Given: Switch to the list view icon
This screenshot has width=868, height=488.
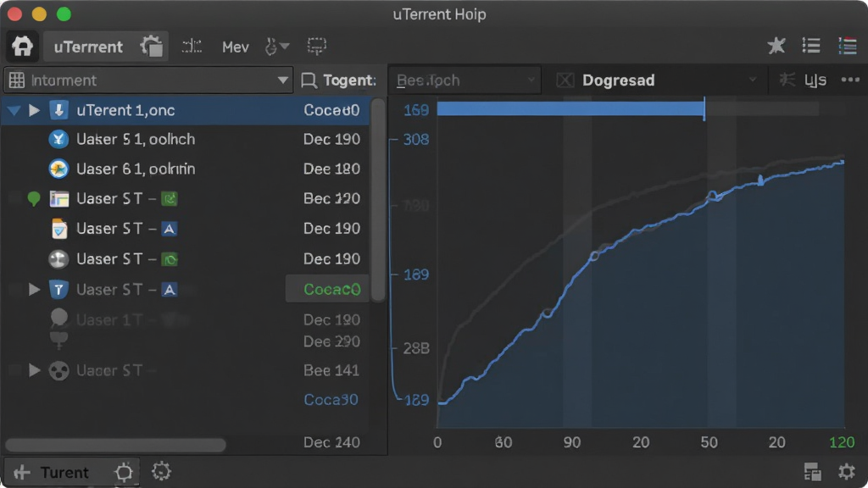Looking at the screenshot, I should click(x=811, y=46).
